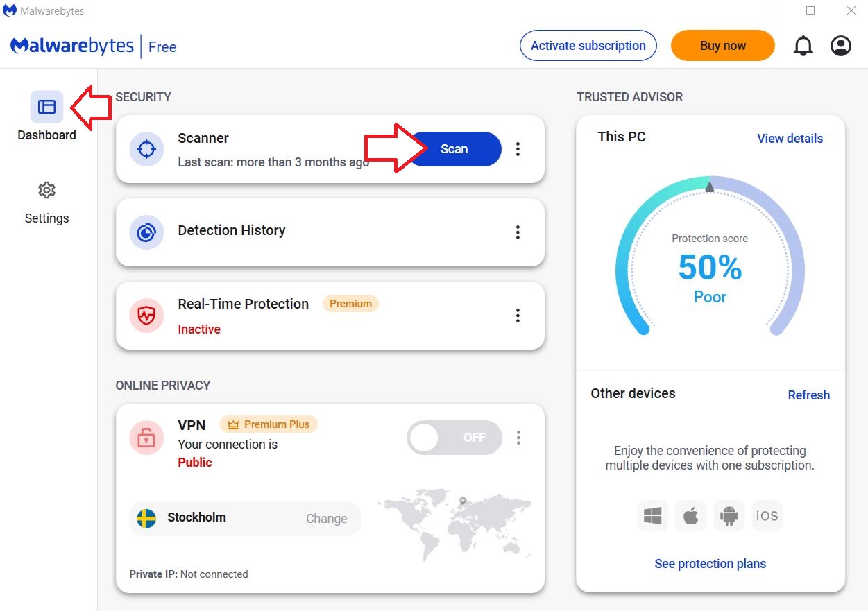Open See protection plans link
Viewport: 868px width, 611px height.
click(x=710, y=564)
